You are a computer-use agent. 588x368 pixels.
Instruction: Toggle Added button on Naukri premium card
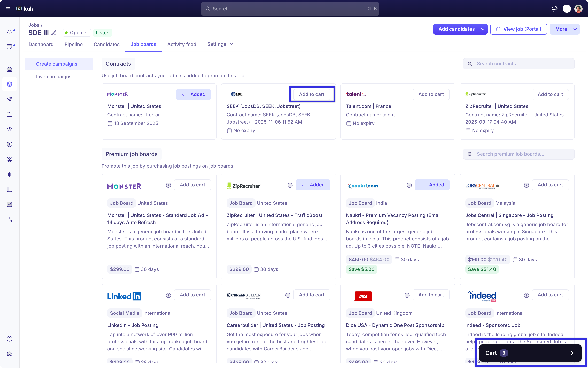(432, 185)
